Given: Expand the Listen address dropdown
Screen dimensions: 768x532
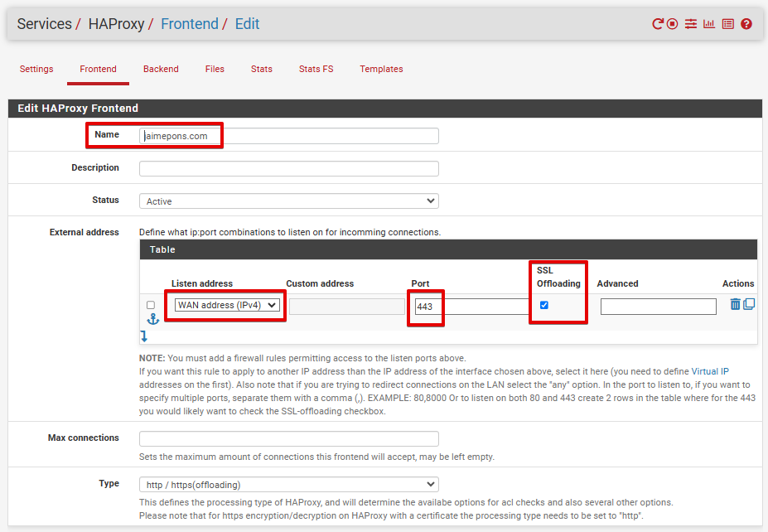Looking at the screenshot, I should [x=226, y=305].
